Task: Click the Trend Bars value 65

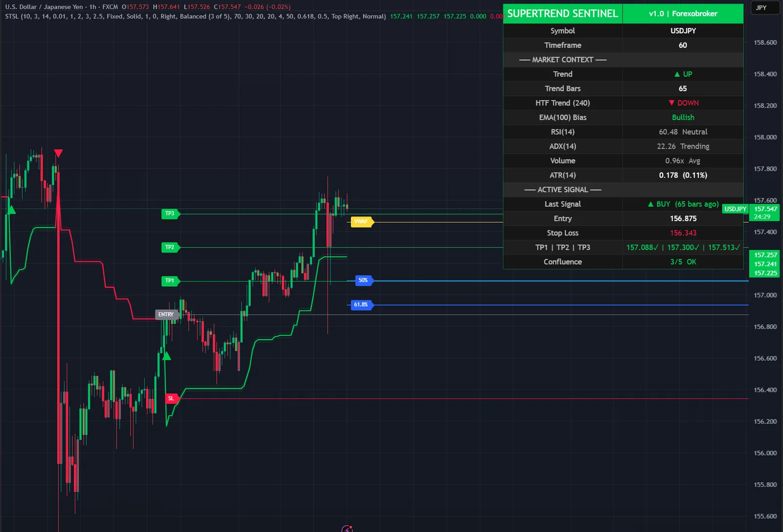Action: (683, 89)
